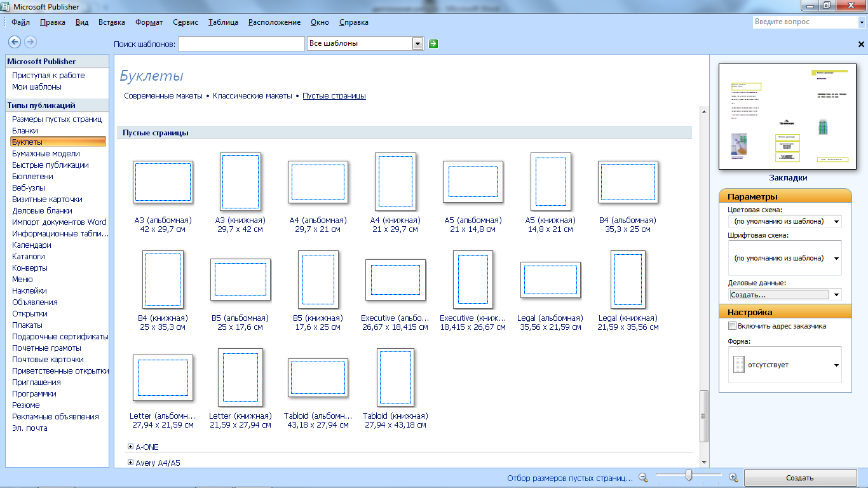Screen dimensions: 868x488
Task: Choose the A4 (книжная) page thumbnail
Action: 395,182
